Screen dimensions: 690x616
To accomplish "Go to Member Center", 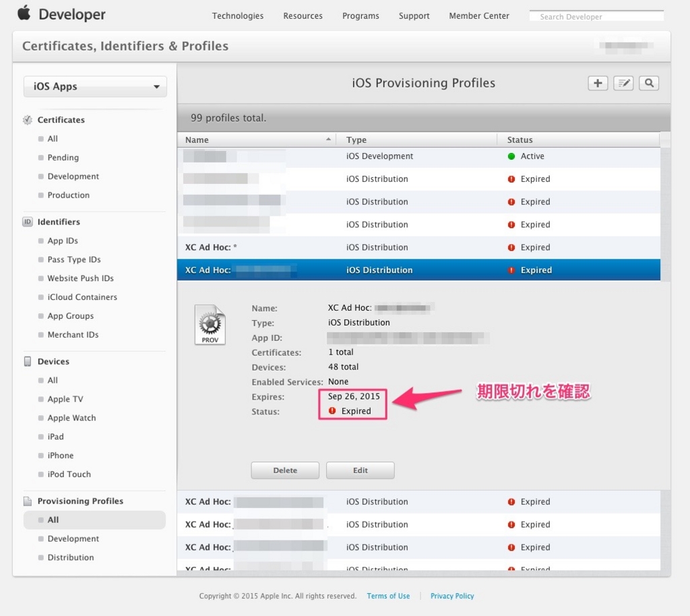I will pos(479,16).
